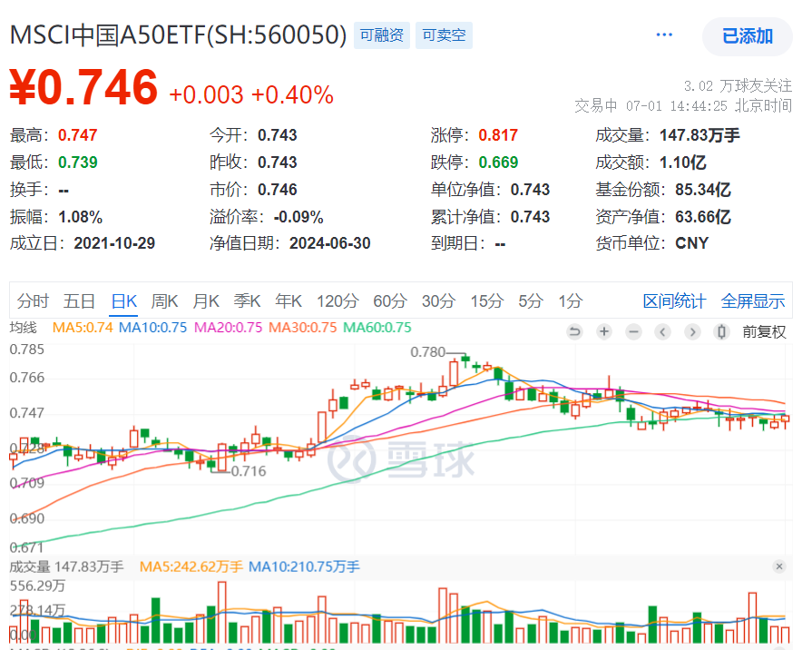The image size is (812, 650).
Task: Switch to the 周K weekly tab
Action: (164, 301)
